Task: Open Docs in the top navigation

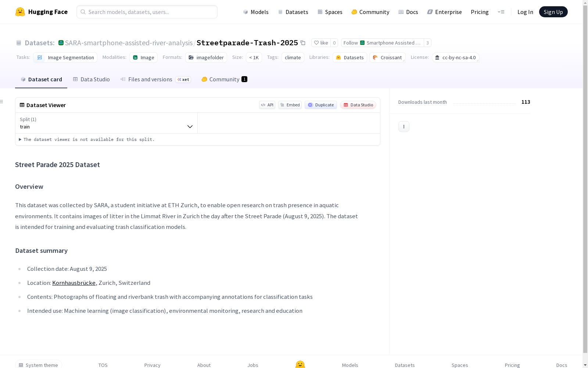Action: tap(408, 12)
